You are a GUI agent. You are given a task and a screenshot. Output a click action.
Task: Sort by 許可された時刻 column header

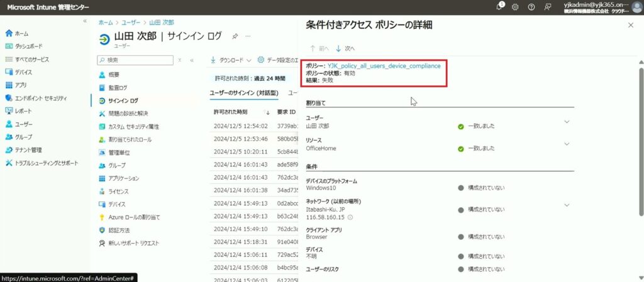(230, 112)
